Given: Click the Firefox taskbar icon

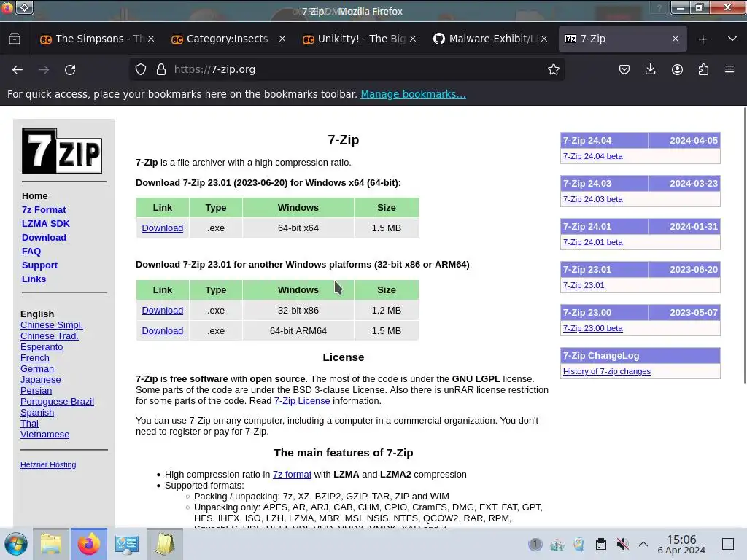Looking at the screenshot, I should 89,544.
